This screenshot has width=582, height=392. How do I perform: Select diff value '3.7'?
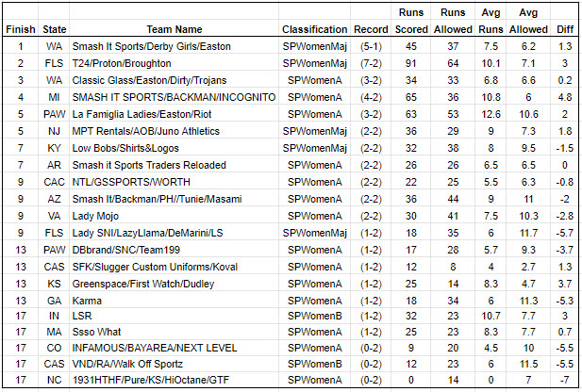[565, 284]
